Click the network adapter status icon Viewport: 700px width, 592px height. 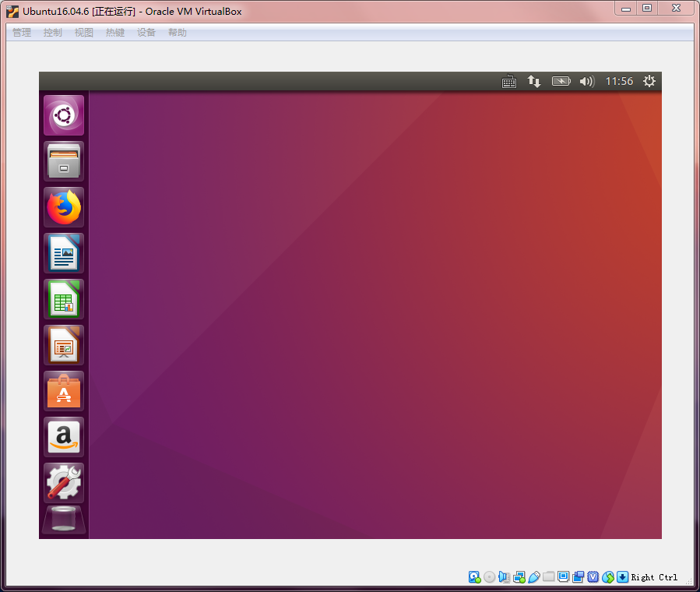[x=519, y=577]
